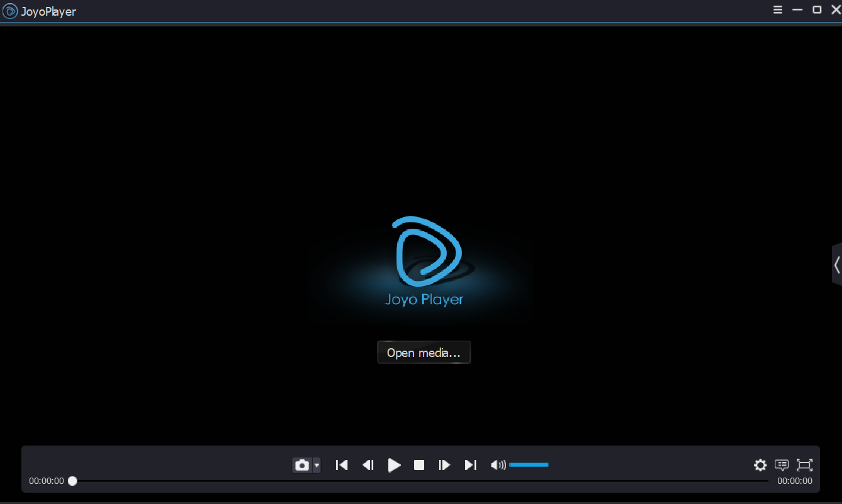Start playback with the play button
Screen dimensions: 842x504
pos(394,465)
